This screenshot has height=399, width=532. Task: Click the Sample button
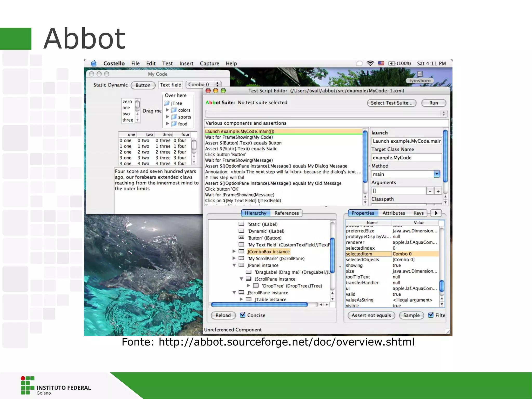click(411, 315)
